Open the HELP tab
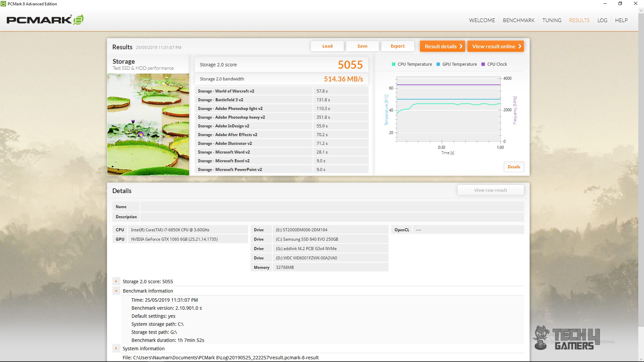This screenshot has width=644, height=362. [x=621, y=20]
